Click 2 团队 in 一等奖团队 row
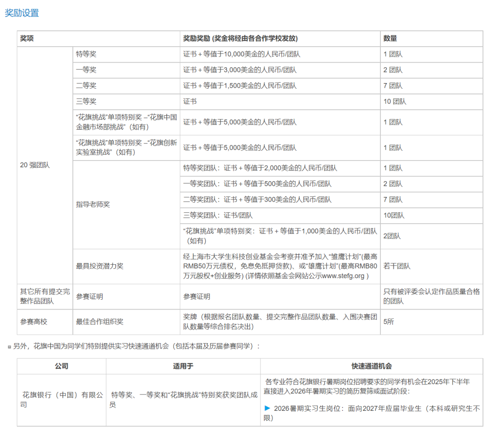Image resolution: width=504 pixels, height=436 pixels. pyautogui.click(x=393, y=183)
